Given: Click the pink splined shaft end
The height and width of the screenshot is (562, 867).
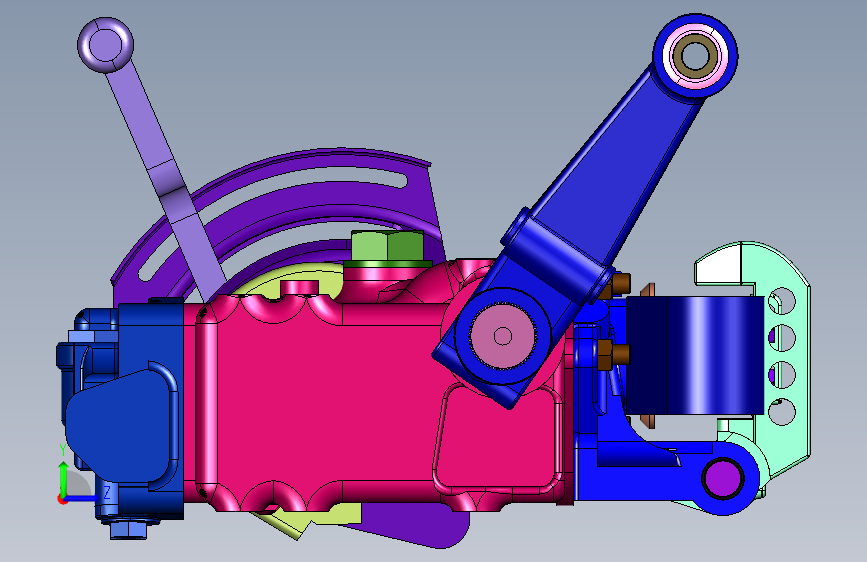Looking at the screenshot, I should pos(503,336).
